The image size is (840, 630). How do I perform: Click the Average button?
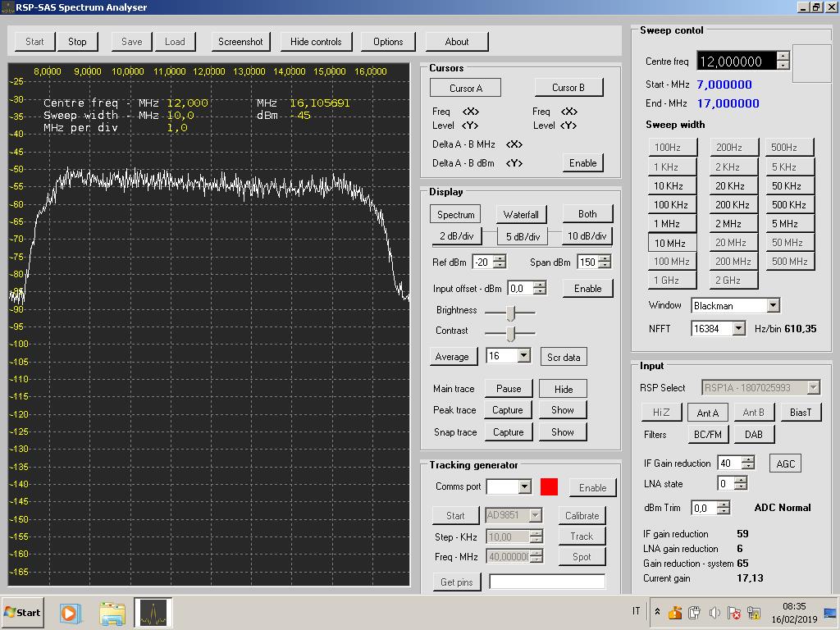pos(452,357)
